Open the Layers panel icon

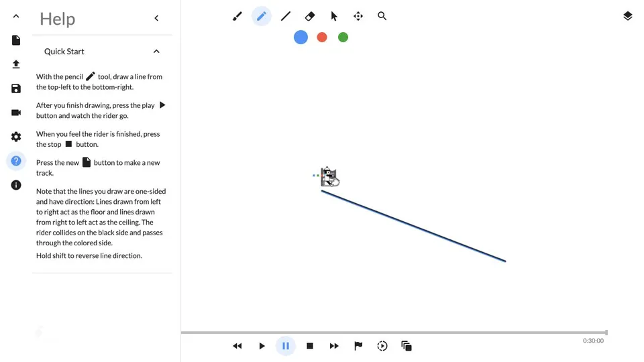pos(628,16)
